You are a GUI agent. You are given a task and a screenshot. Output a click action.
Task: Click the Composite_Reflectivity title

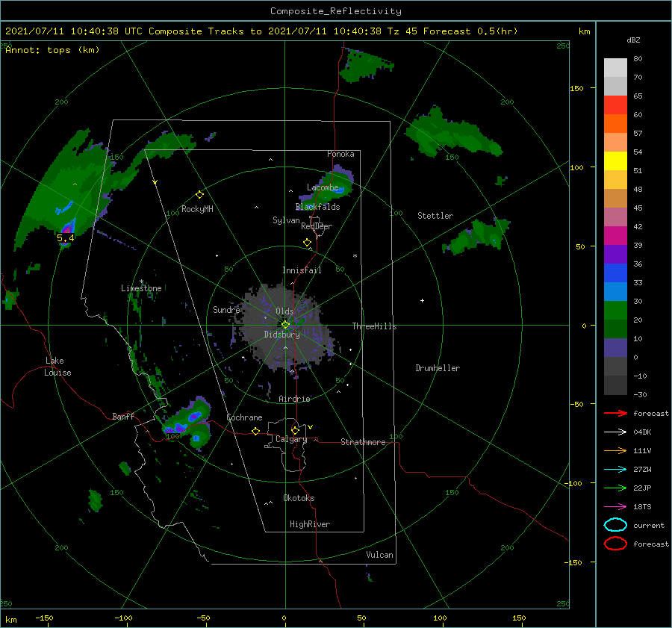pyautogui.click(x=336, y=11)
